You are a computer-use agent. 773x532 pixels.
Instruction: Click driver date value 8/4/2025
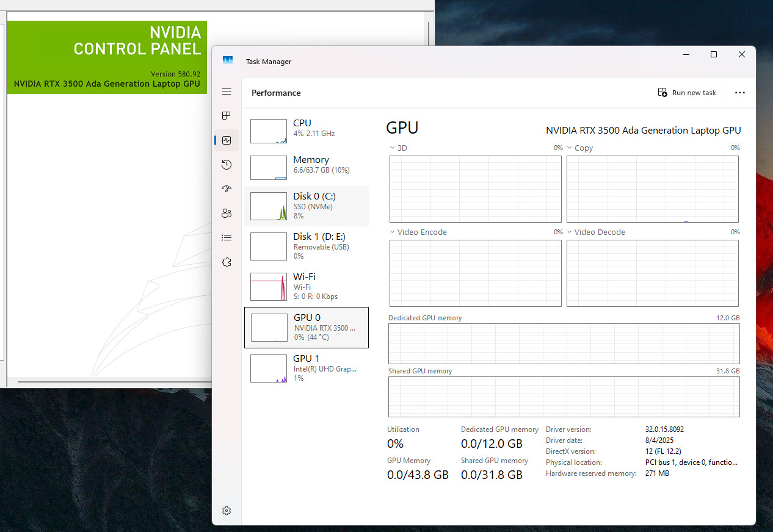(x=659, y=440)
